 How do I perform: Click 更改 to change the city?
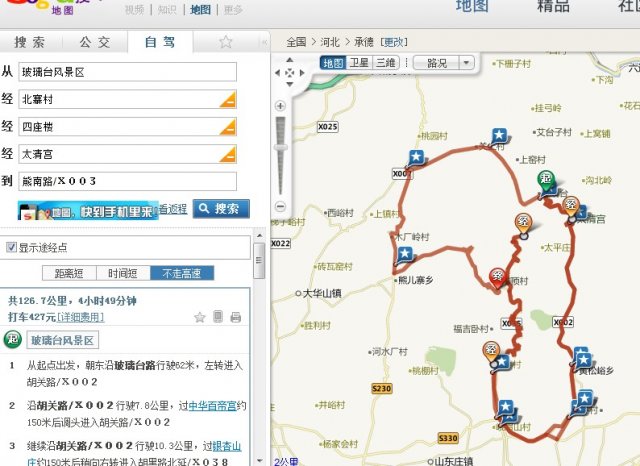(395, 42)
